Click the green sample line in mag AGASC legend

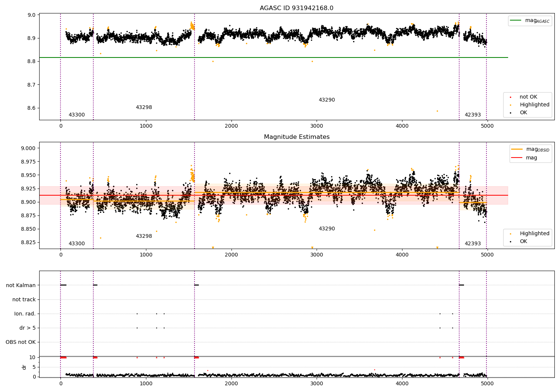(516, 21)
